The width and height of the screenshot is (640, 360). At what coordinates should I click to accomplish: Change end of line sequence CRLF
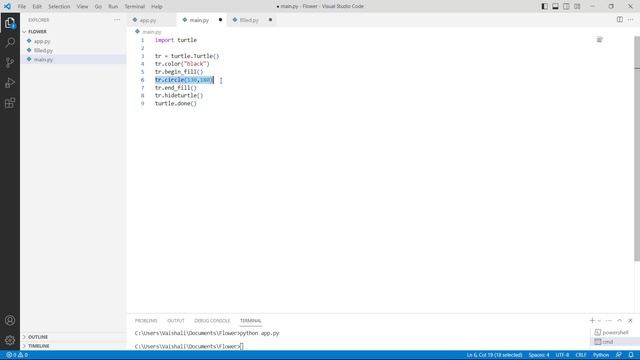coord(581,355)
